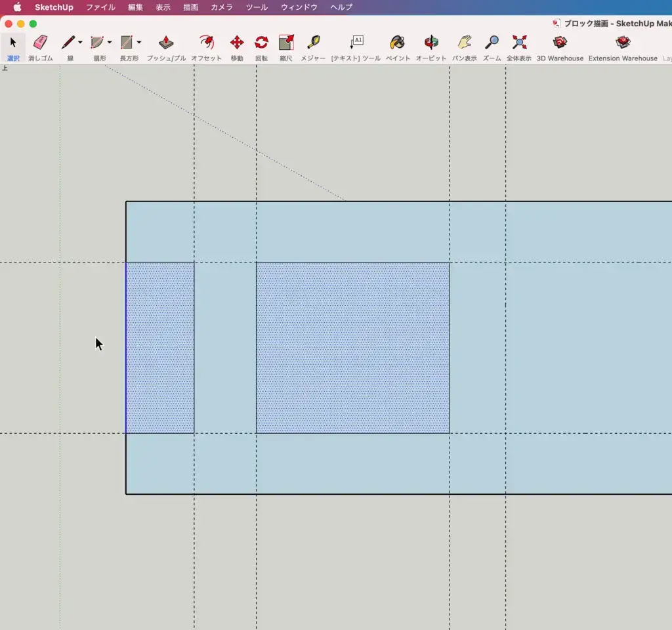This screenshot has height=630, width=672.
Task: Click the Zoom Extents (全体表示) button
Action: (x=519, y=43)
